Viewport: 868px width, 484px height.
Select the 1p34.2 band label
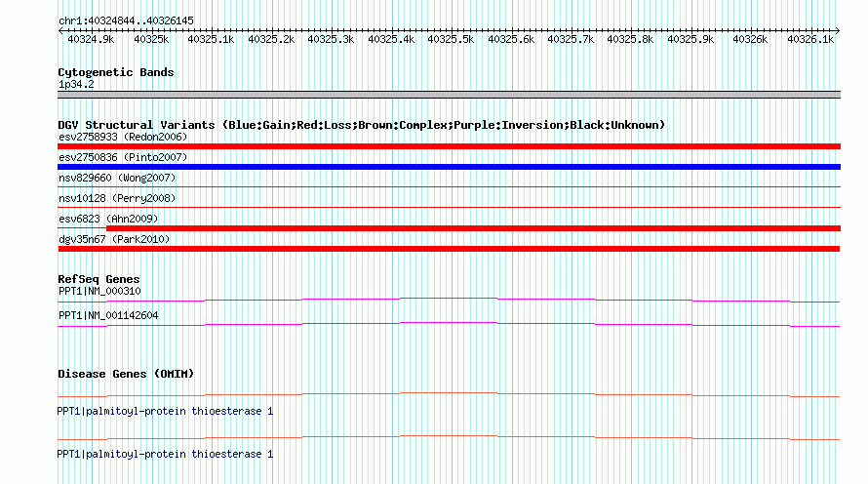76,85
